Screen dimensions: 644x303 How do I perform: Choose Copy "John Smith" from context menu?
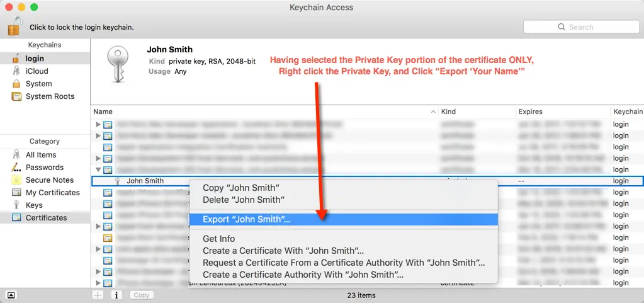(343, 188)
